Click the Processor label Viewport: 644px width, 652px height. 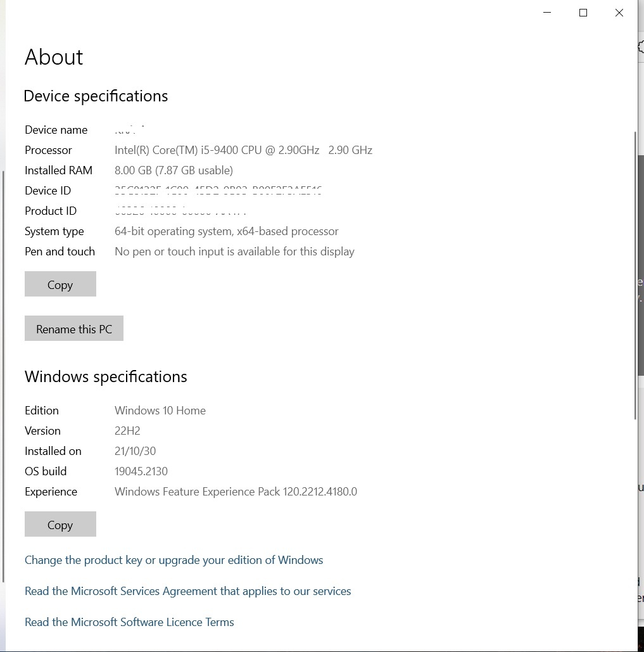[48, 150]
